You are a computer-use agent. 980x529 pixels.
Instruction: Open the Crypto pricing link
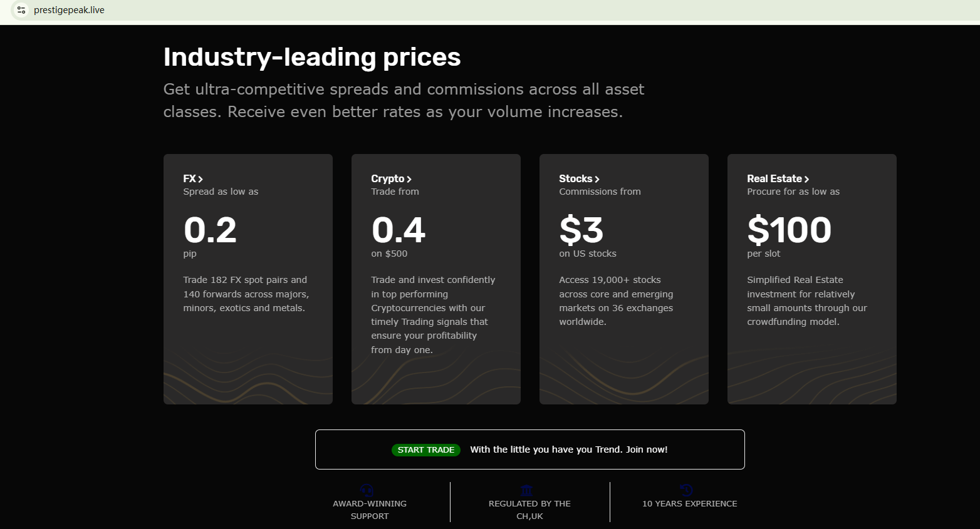[x=388, y=179]
